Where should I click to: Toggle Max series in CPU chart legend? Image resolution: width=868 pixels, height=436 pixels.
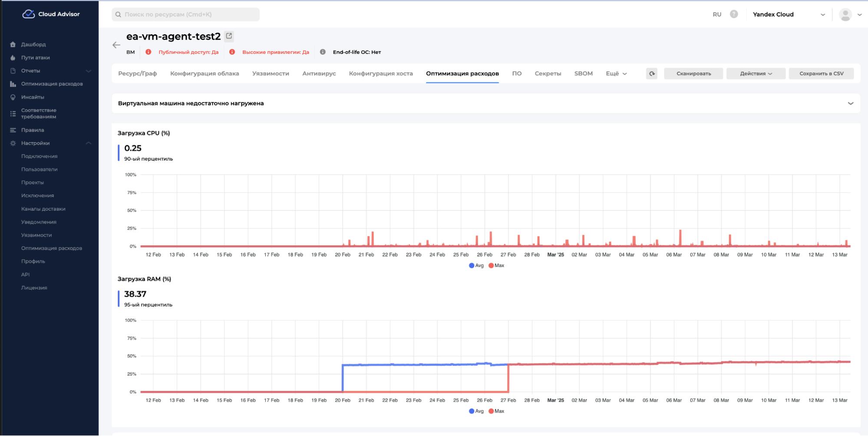pyautogui.click(x=496, y=265)
